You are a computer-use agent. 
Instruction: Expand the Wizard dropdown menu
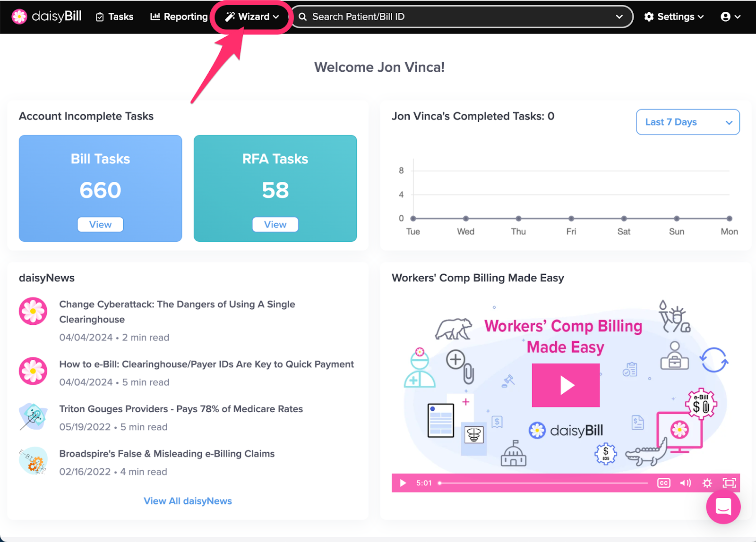pos(251,17)
